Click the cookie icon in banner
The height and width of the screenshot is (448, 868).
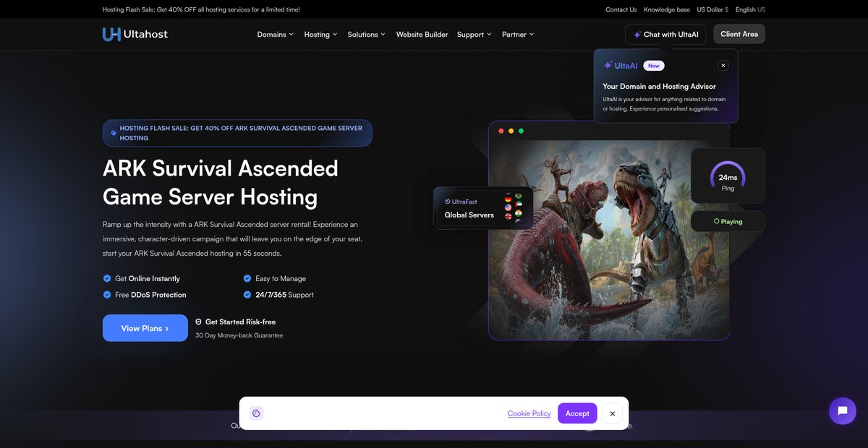256,413
